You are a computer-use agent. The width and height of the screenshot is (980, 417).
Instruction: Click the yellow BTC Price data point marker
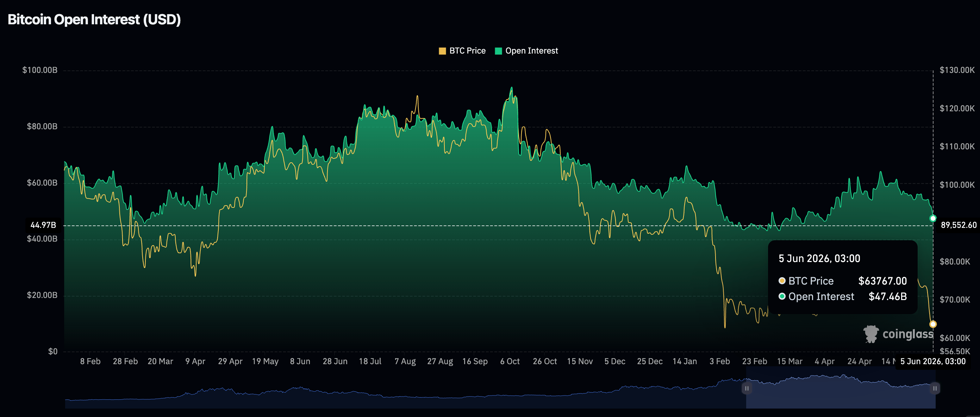pos(933,324)
